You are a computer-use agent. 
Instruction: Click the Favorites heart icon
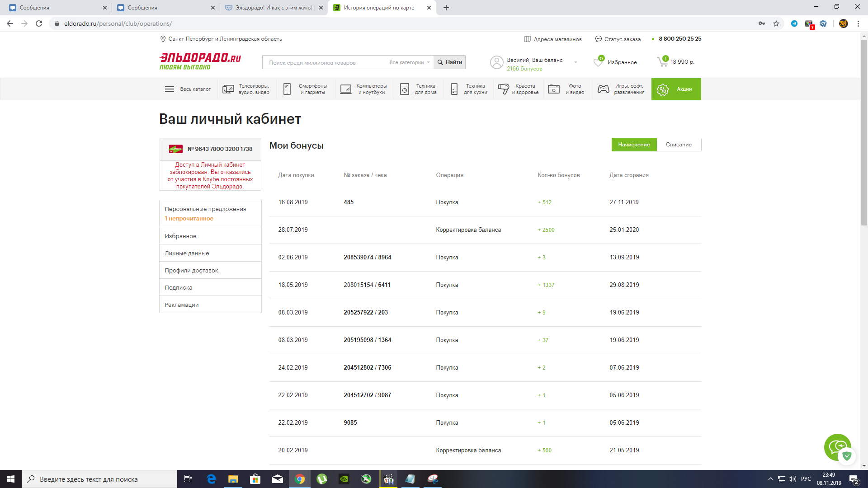point(598,62)
